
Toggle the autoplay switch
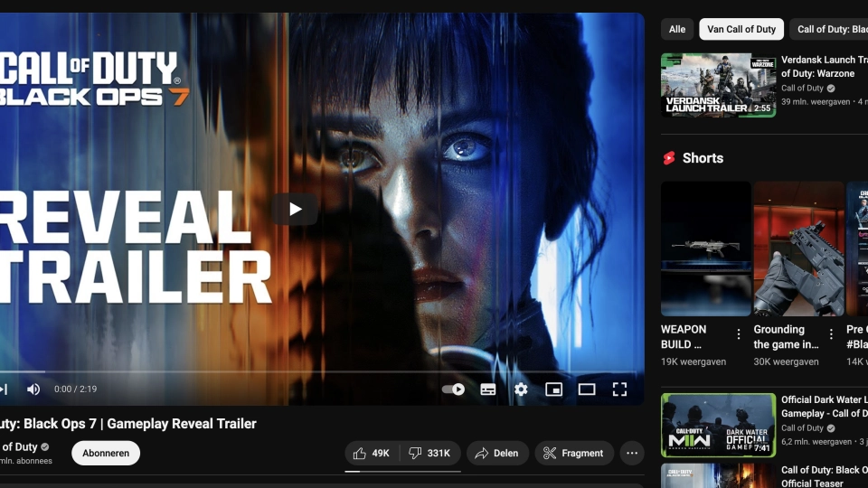453,389
